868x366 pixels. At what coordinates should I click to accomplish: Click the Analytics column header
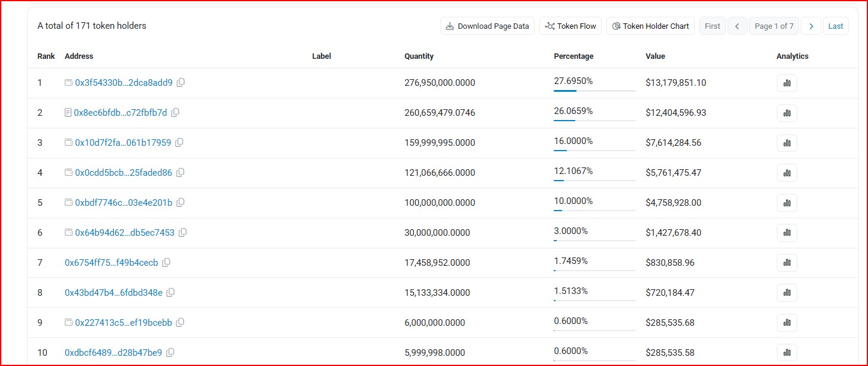(792, 56)
